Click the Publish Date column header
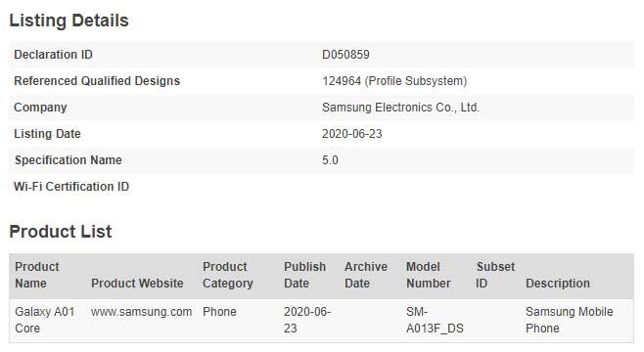The width and height of the screenshot is (644, 352). point(304,275)
